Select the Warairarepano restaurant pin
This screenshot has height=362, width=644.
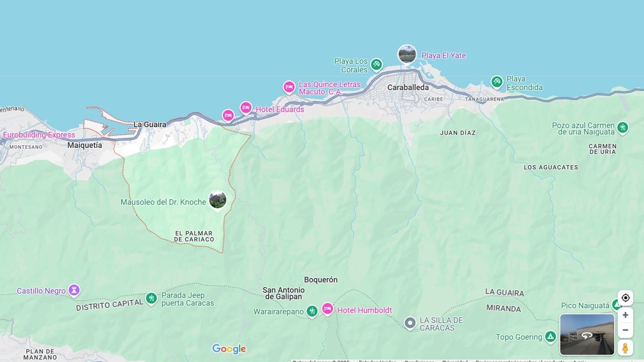coord(312,312)
